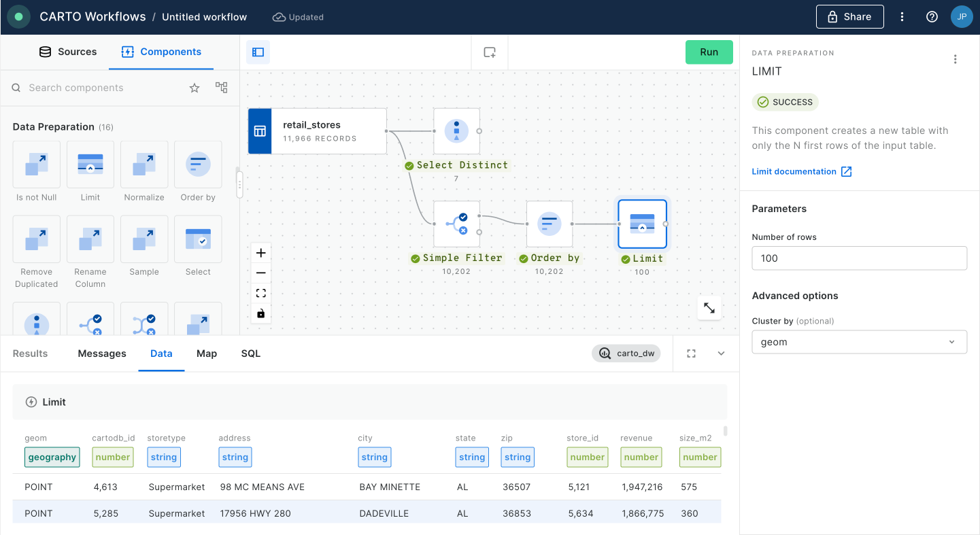This screenshot has width=980, height=535.
Task: Open Limit component options menu
Action: pos(956,59)
